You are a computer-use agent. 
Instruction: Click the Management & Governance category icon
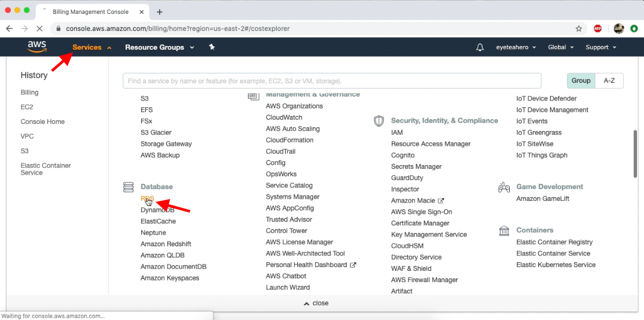click(x=253, y=96)
